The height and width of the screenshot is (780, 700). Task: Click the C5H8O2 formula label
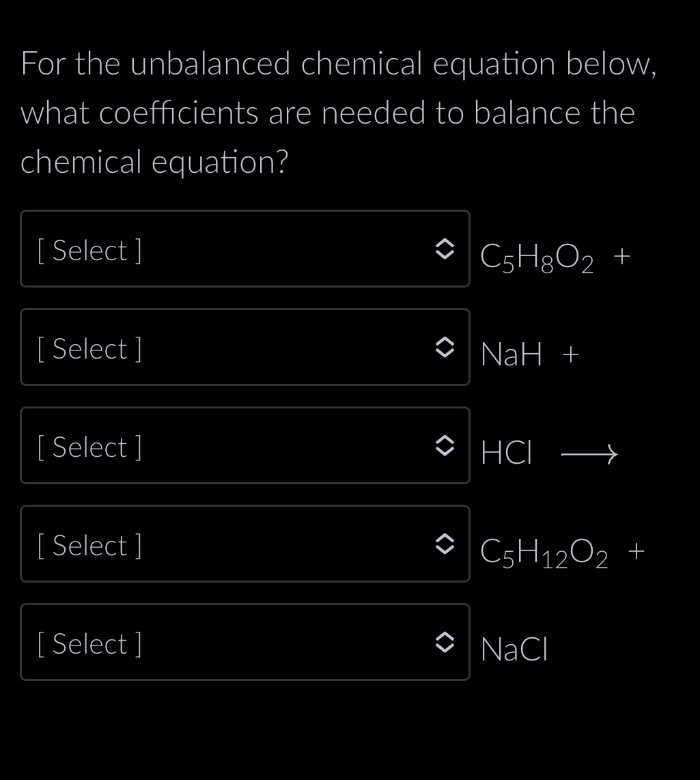(537, 257)
